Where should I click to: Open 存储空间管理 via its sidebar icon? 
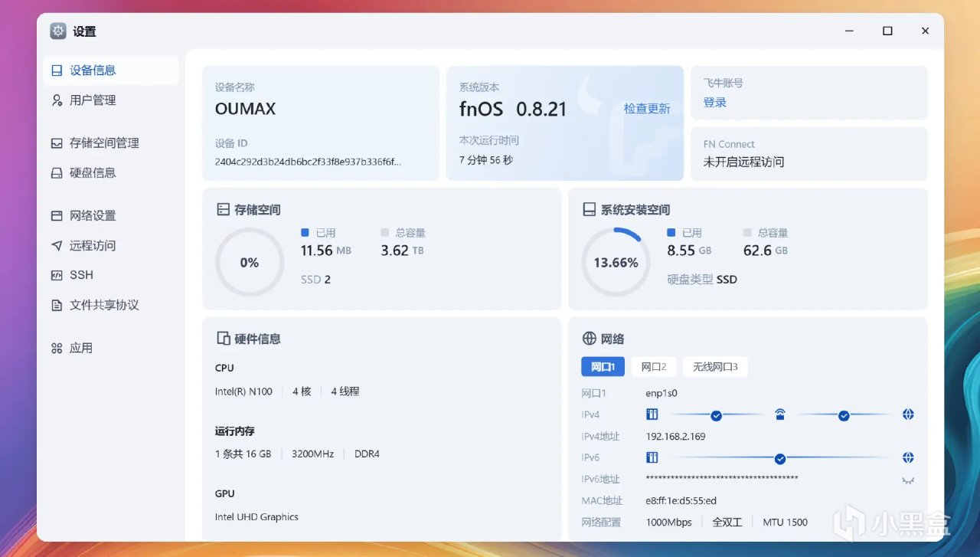click(57, 143)
